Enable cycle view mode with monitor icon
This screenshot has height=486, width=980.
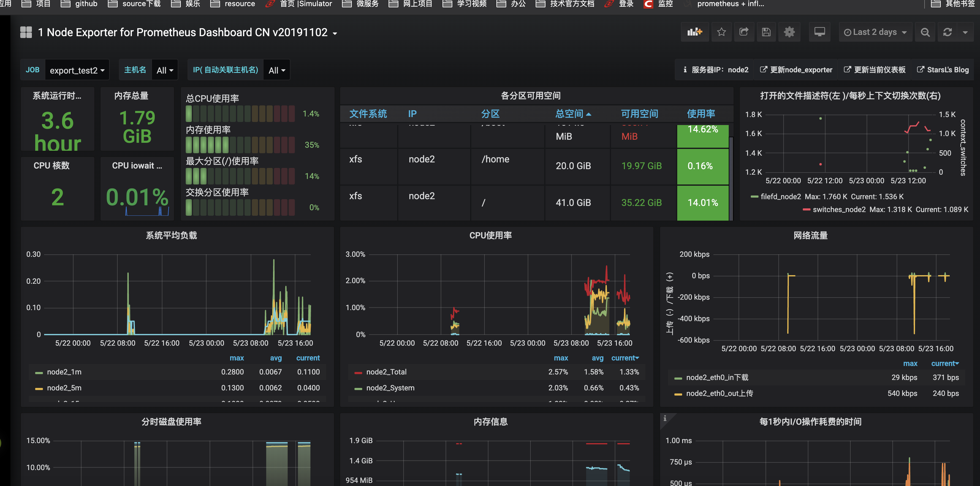(819, 32)
